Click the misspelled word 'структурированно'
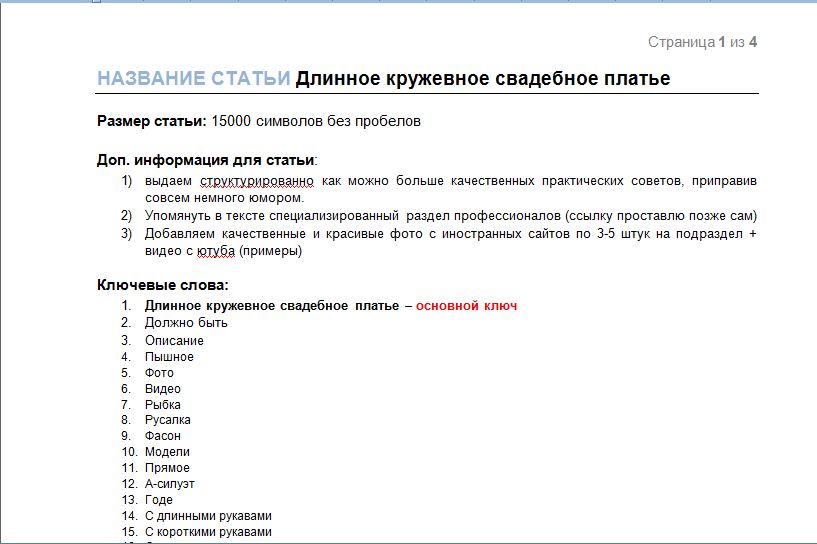Screen dimensions: 817x544 257,181
